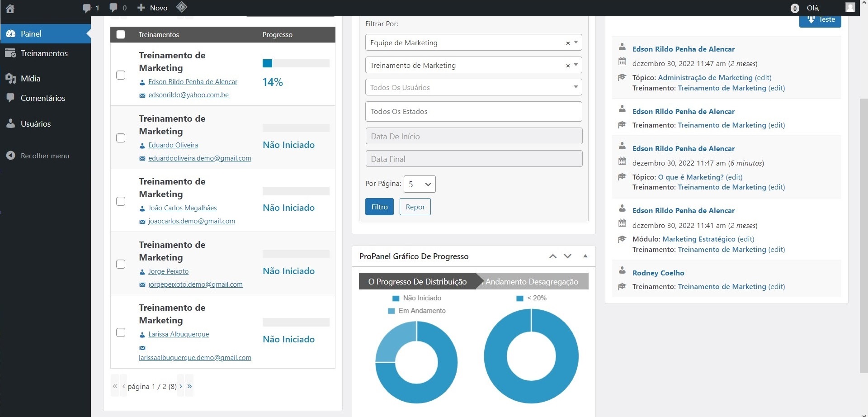
Task: Open the Todos Os Usuários dropdown
Action: click(473, 87)
